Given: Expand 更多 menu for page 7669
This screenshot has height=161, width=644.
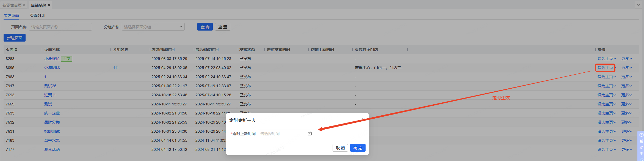Looking at the screenshot, I should click(627, 104).
